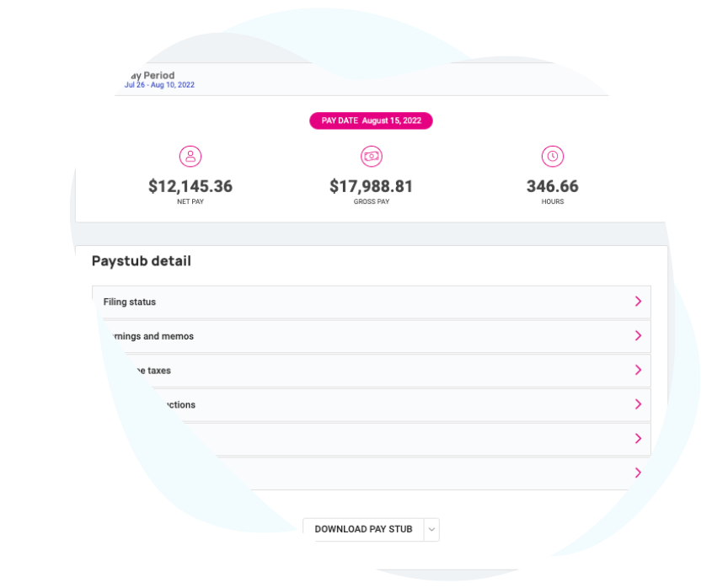Expand the Filing status row chevron
The image size is (728, 588).
coord(638,302)
